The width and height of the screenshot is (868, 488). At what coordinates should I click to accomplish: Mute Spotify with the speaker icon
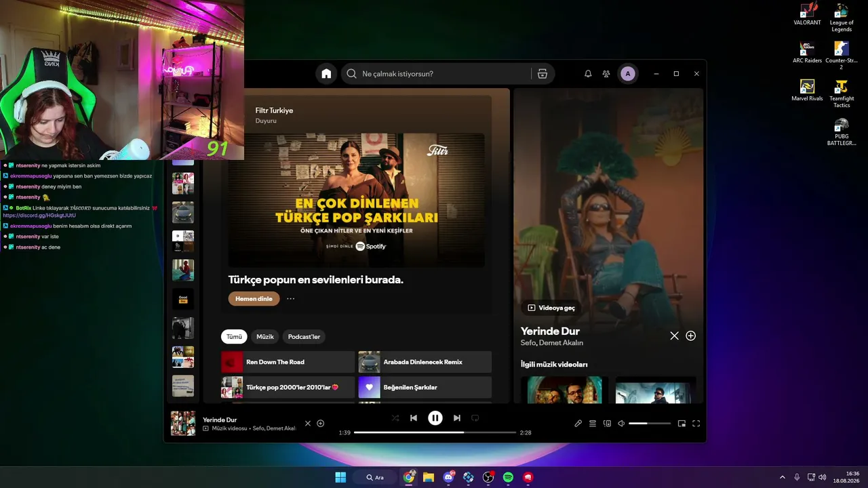point(621,424)
